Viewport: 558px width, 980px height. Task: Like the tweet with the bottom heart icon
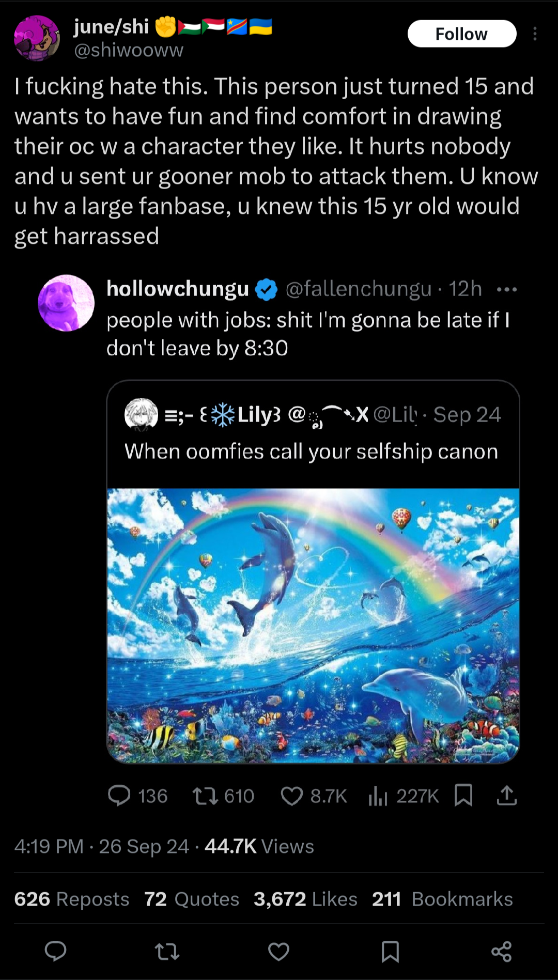point(278,951)
